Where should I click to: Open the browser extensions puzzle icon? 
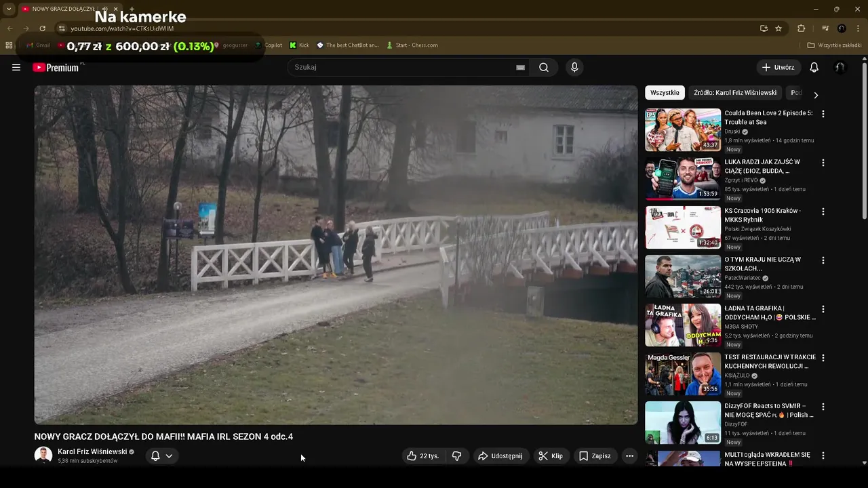(801, 28)
